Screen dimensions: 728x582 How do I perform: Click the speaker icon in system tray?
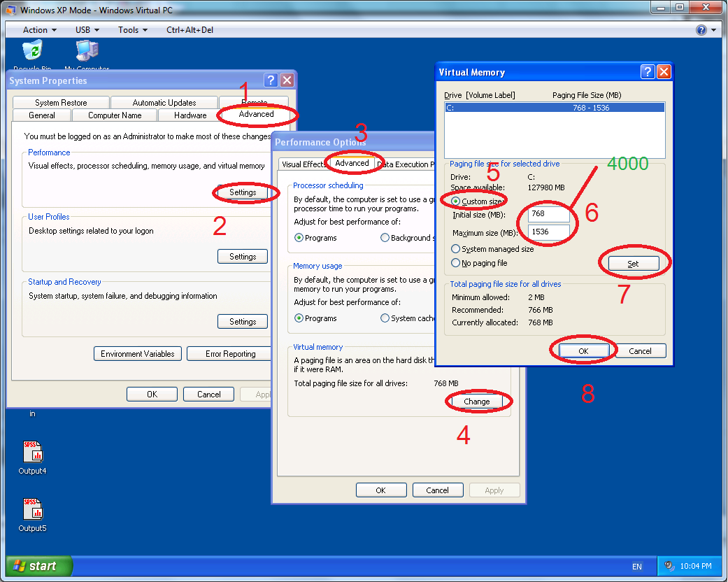tap(669, 566)
